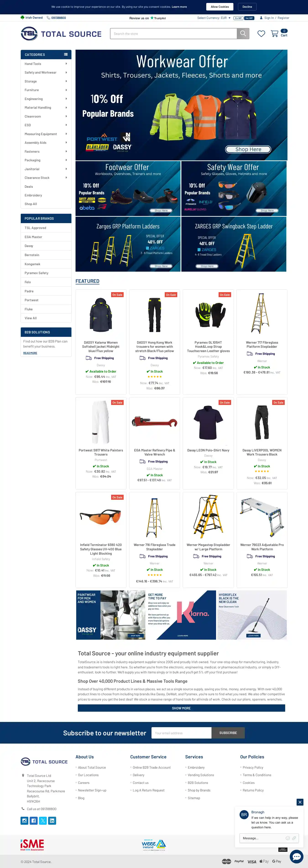Image resolution: width=308 pixels, height=868 pixels.
Task: Click the newsletter email address field
Action: point(182,733)
